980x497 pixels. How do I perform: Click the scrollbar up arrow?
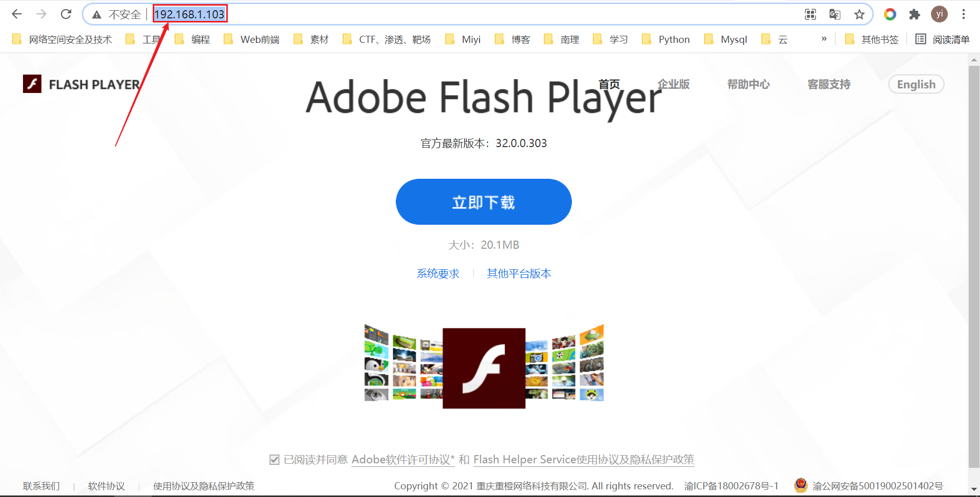(x=974, y=60)
